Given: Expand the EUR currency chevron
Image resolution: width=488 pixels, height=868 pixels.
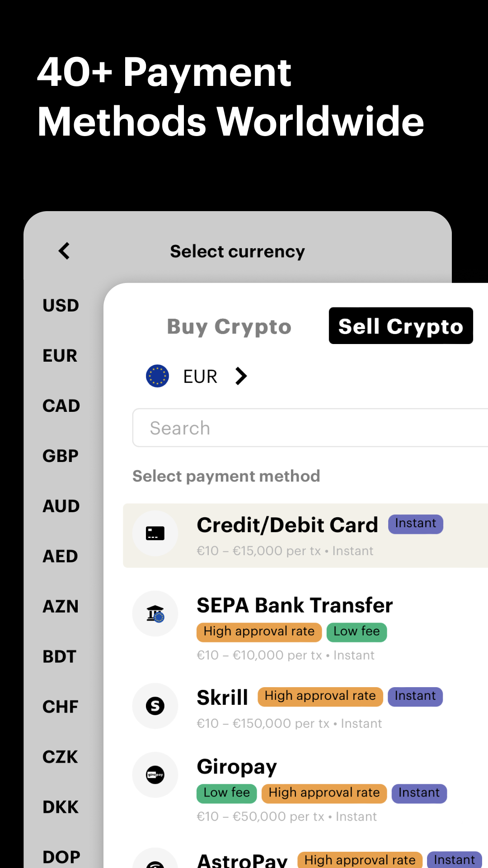Looking at the screenshot, I should pyautogui.click(x=241, y=376).
